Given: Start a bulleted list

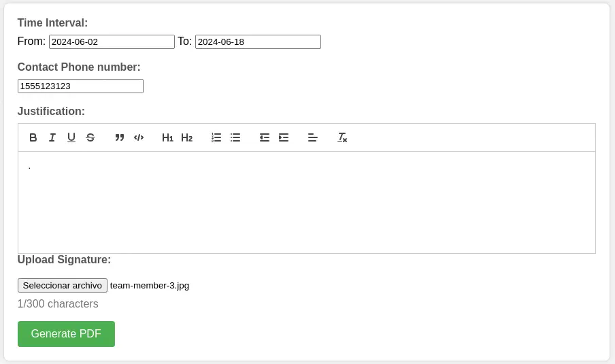Looking at the screenshot, I should pos(235,137).
